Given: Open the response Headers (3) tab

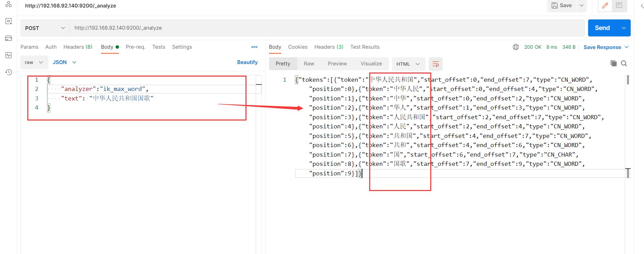Looking at the screenshot, I should pyautogui.click(x=329, y=47).
